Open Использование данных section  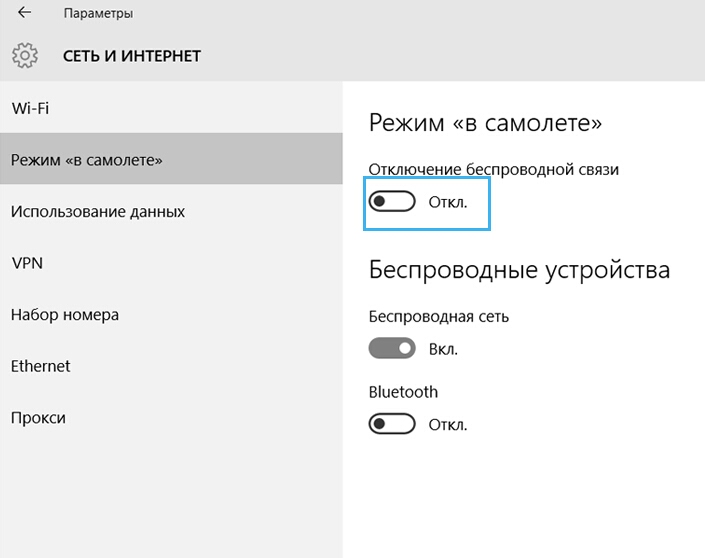pyautogui.click(x=171, y=211)
